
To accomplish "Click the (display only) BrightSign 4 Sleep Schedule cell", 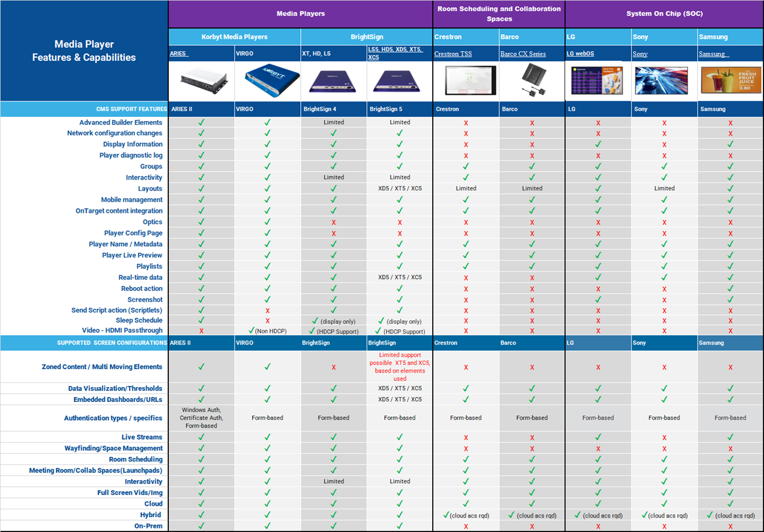I will point(334,321).
